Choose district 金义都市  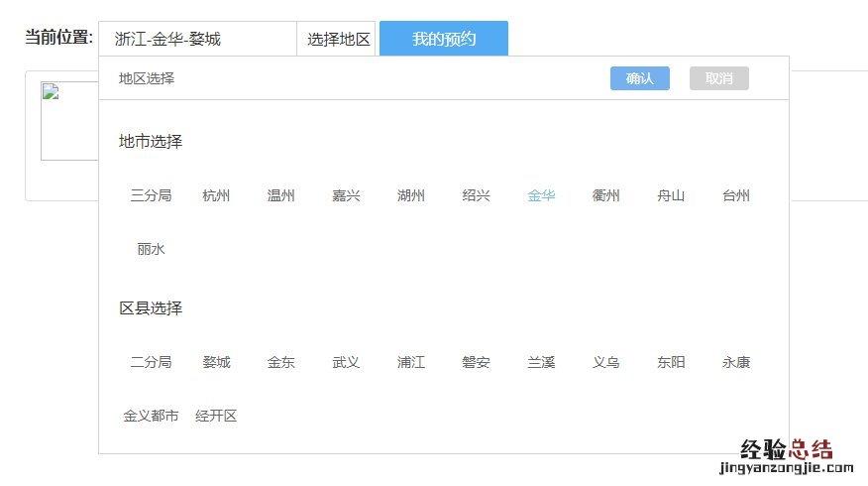151,416
